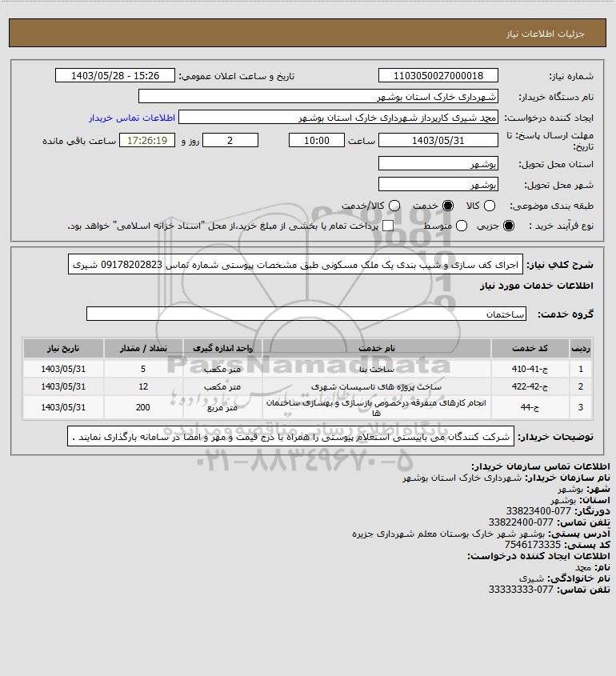The image size is (616, 676).
Task: Click the response deadline date 1403/05/31 field
Action: [x=438, y=140]
